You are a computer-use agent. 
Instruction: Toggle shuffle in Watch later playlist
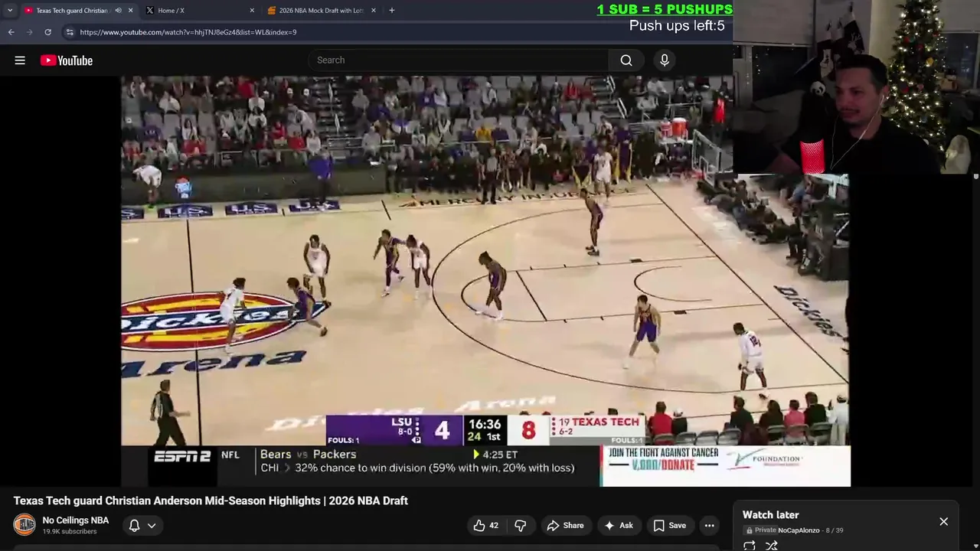click(x=772, y=546)
